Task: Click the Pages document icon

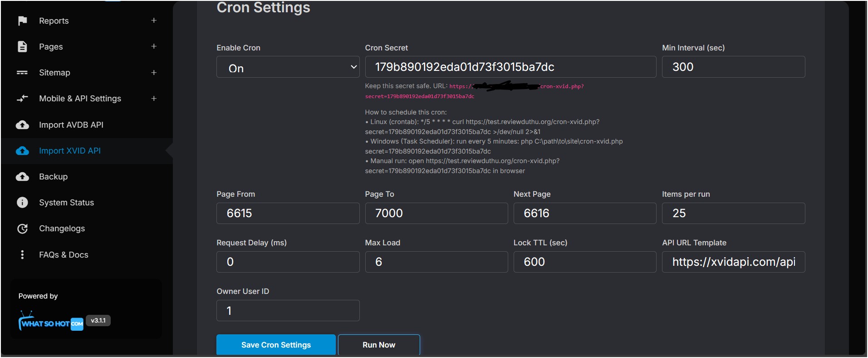Action: [x=22, y=47]
